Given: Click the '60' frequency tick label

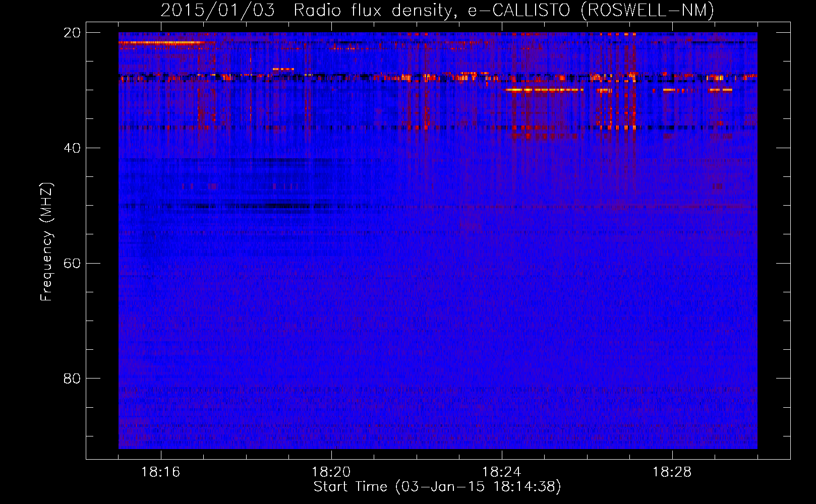Looking at the screenshot, I should 72,264.
